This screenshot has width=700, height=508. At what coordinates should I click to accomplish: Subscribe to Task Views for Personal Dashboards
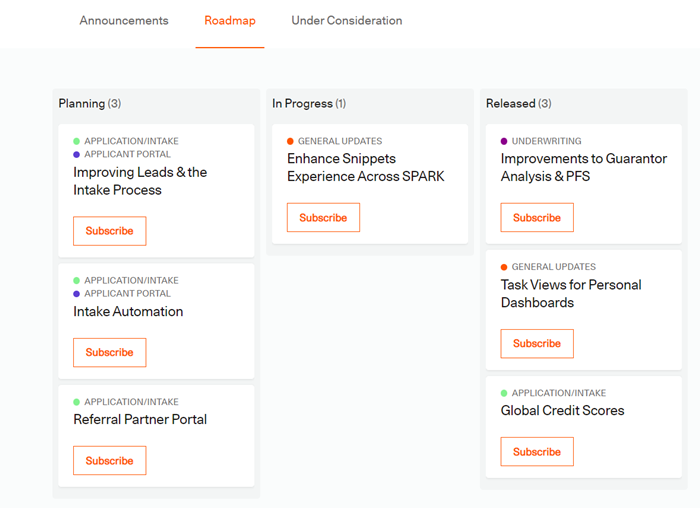537,343
